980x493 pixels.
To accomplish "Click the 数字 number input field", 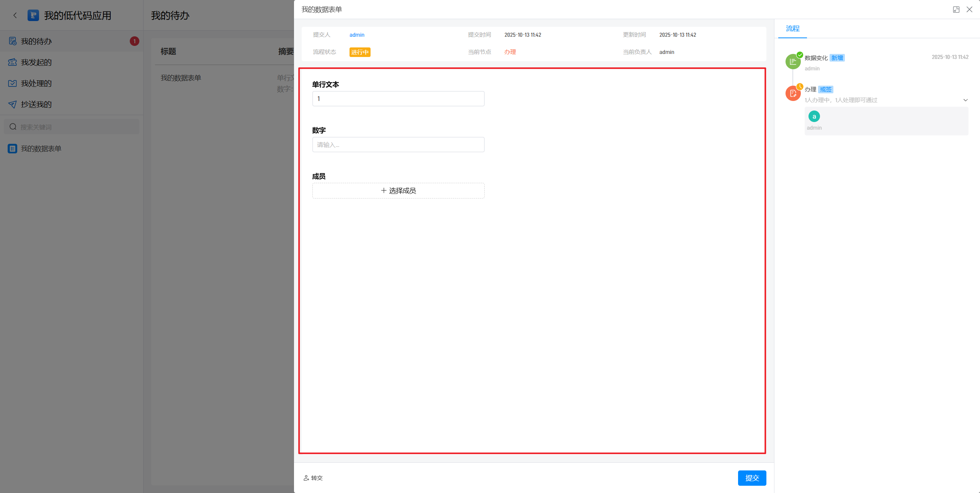I will 398,145.
